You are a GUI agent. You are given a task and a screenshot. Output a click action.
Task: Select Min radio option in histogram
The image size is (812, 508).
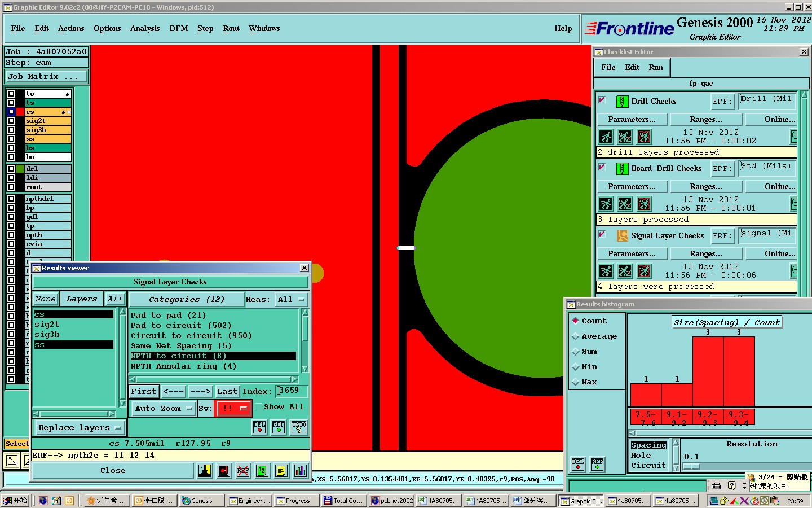click(x=576, y=367)
